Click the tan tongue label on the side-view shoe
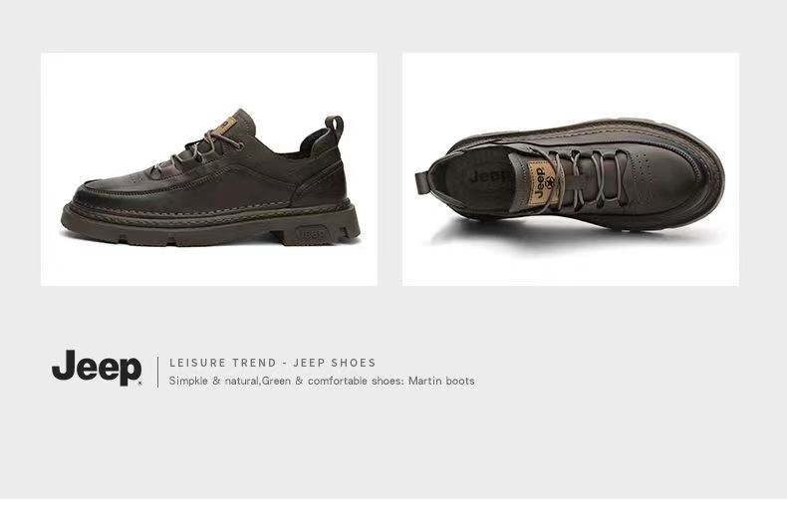 click(x=227, y=127)
